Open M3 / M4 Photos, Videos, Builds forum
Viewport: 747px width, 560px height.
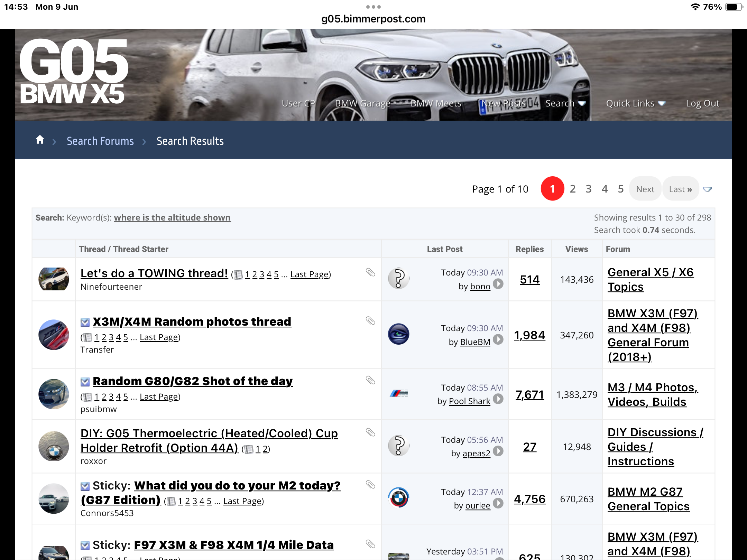653,394
